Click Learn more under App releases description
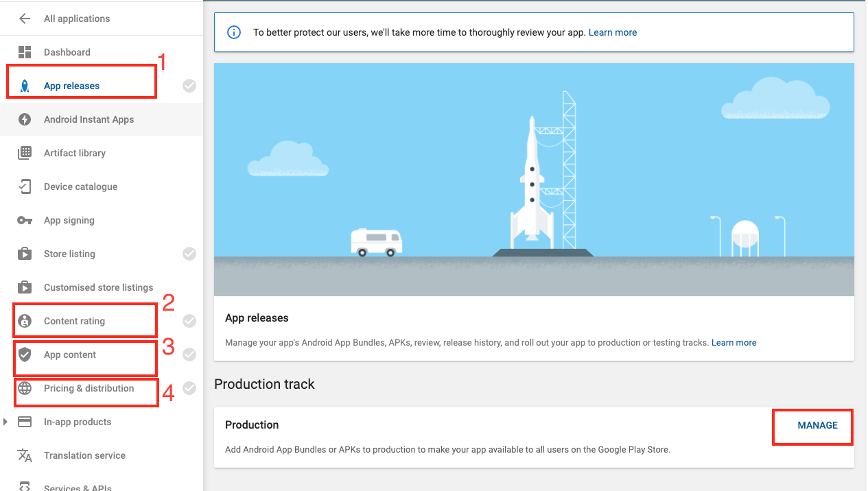This screenshot has height=491, width=868. pos(734,342)
